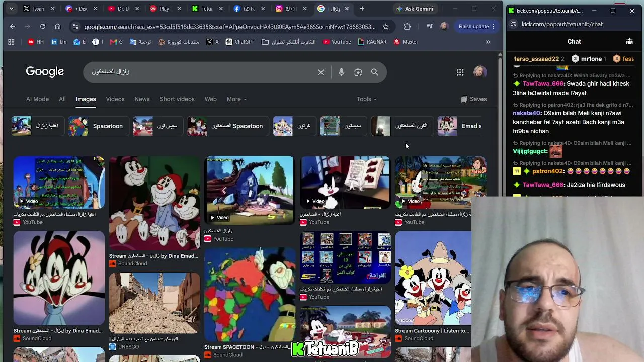The image size is (644, 362).
Task: Open the ChatGPT bookmark
Action: [240, 42]
